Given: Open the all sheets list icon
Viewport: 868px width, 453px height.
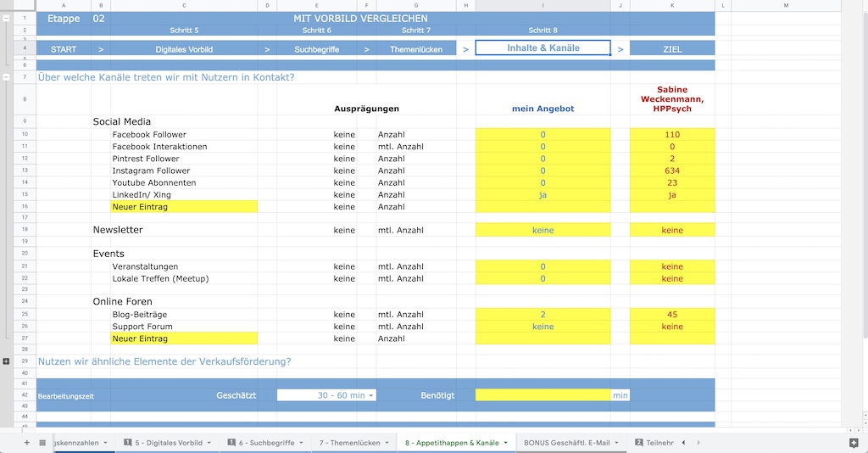Looking at the screenshot, I should coord(42,443).
